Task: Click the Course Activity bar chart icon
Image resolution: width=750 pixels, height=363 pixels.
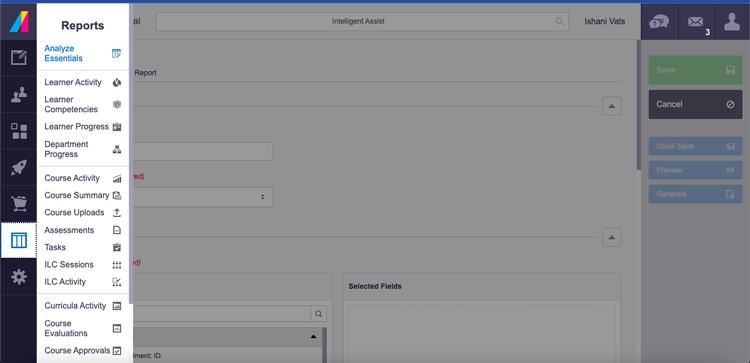Action: 117,178
